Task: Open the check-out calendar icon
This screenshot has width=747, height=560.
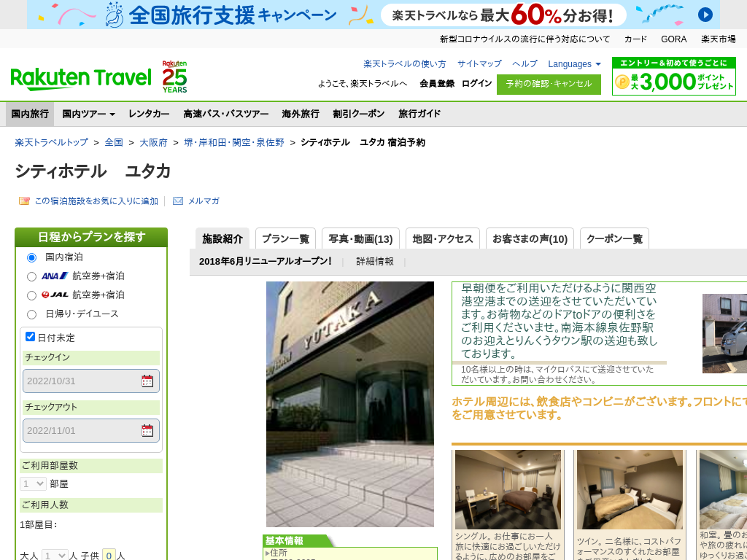Action: [147, 430]
